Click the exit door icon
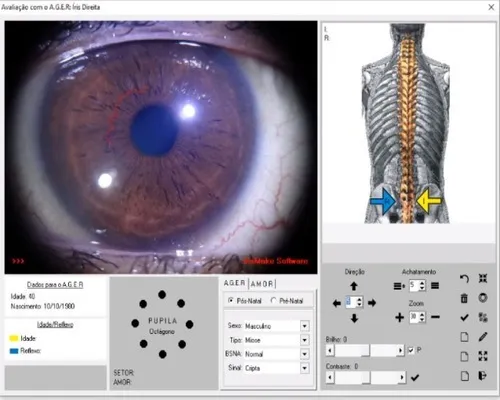Image resolution: width=500 pixels, height=400 pixels. coord(482,376)
